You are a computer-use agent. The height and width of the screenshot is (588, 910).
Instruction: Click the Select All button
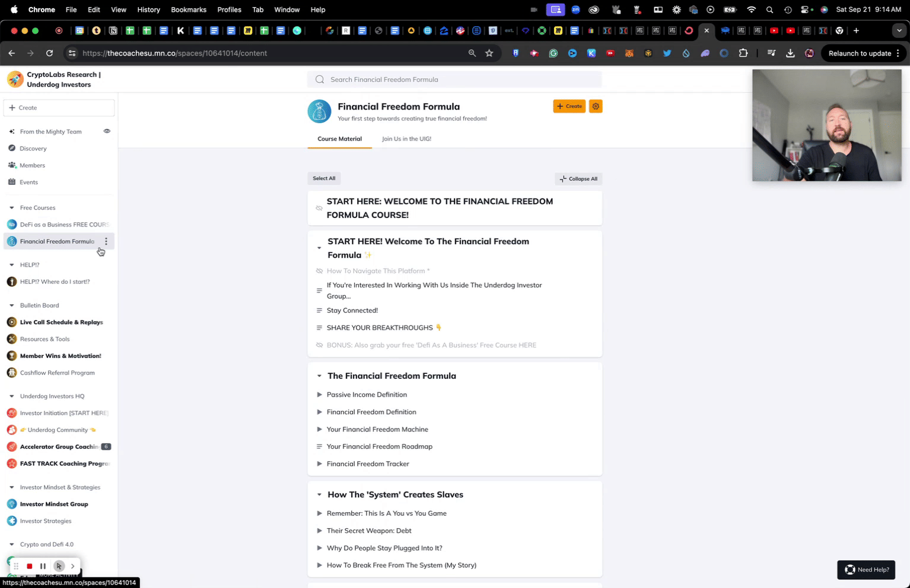click(x=324, y=178)
